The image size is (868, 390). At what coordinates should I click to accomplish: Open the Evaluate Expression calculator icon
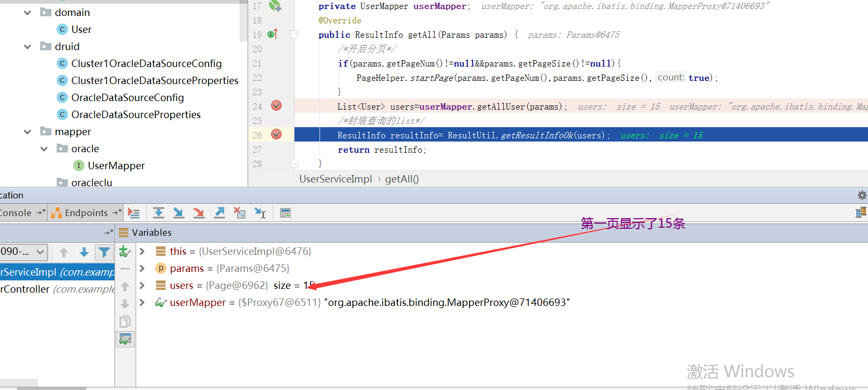coord(285,213)
